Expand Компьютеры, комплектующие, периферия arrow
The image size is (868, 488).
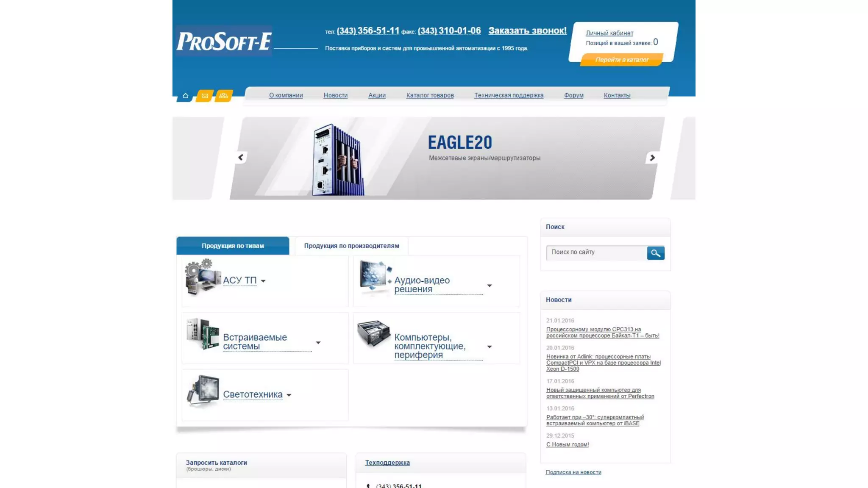[x=490, y=347]
